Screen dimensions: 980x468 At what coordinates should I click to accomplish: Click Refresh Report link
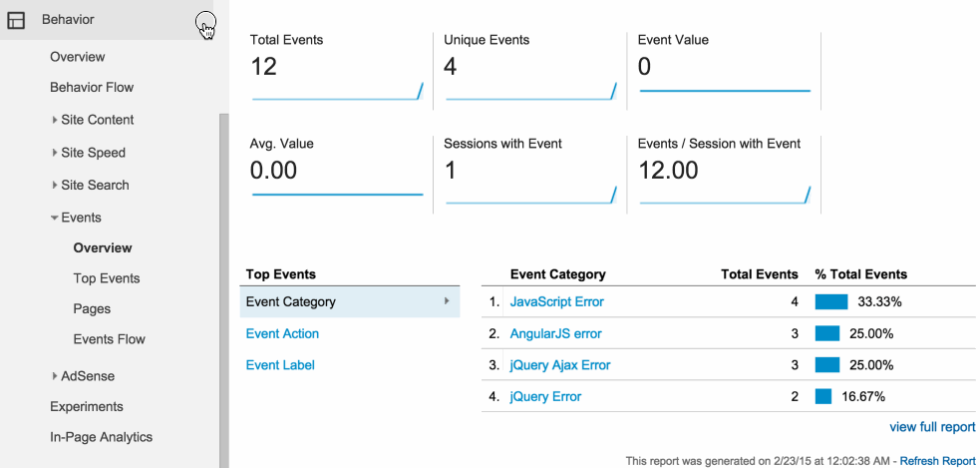pyautogui.click(x=937, y=460)
